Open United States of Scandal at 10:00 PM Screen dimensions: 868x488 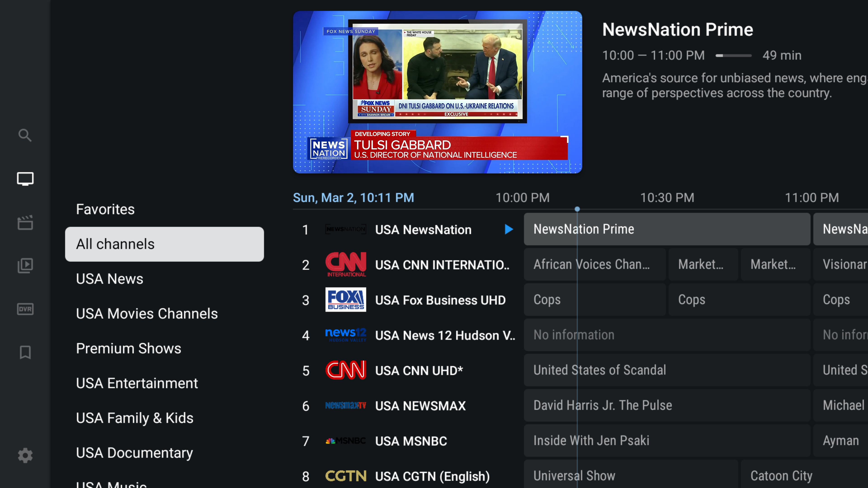click(667, 370)
